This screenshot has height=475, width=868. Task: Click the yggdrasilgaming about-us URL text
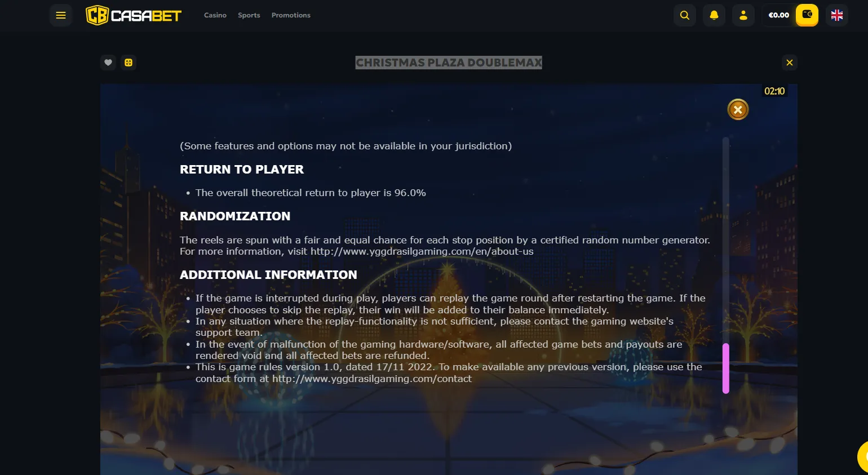[422, 251]
